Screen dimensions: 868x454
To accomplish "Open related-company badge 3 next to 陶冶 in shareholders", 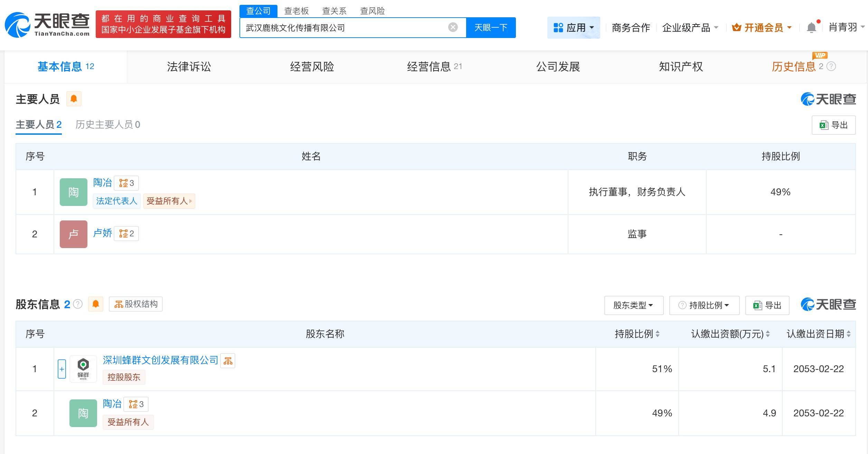I will tap(136, 404).
